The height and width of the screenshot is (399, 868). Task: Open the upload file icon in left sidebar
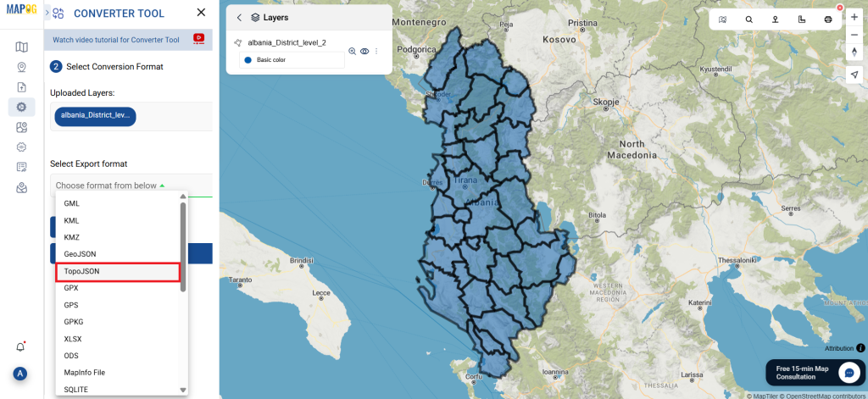[x=21, y=87]
